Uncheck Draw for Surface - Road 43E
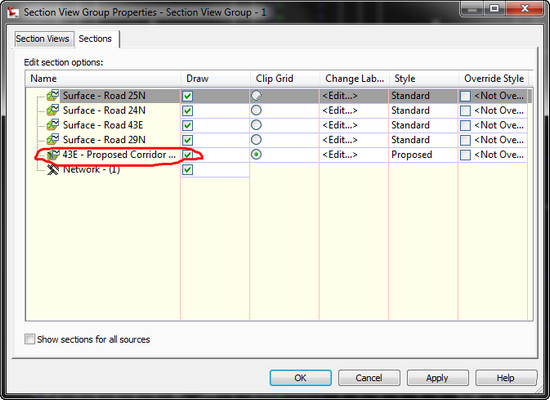Viewport: 550px width, 400px height. (x=188, y=126)
